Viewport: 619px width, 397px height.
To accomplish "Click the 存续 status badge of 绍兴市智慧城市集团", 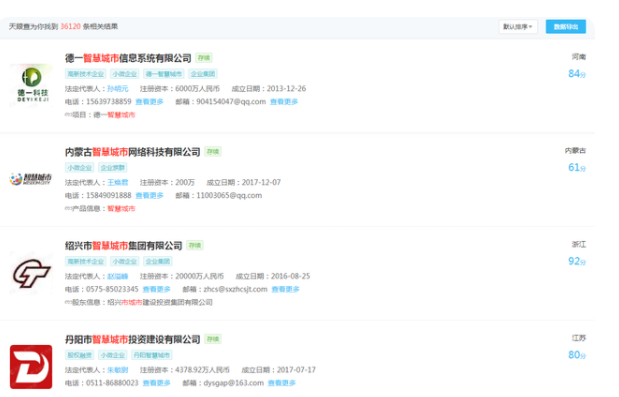I will tap(195, 245).
